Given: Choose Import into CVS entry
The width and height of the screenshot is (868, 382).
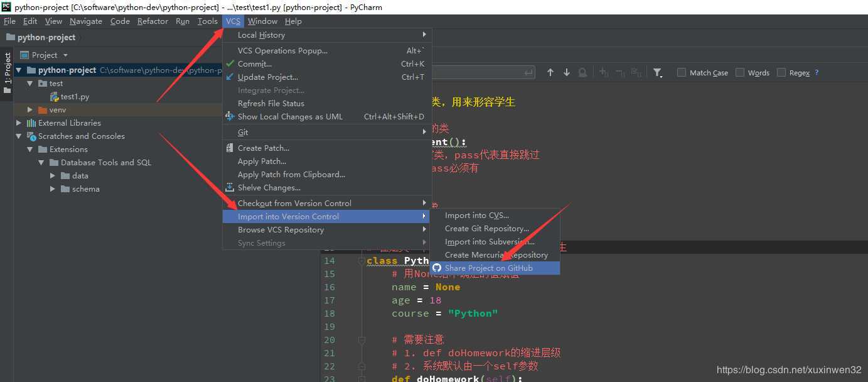Looking at the screenshot, I should (495, 216).
